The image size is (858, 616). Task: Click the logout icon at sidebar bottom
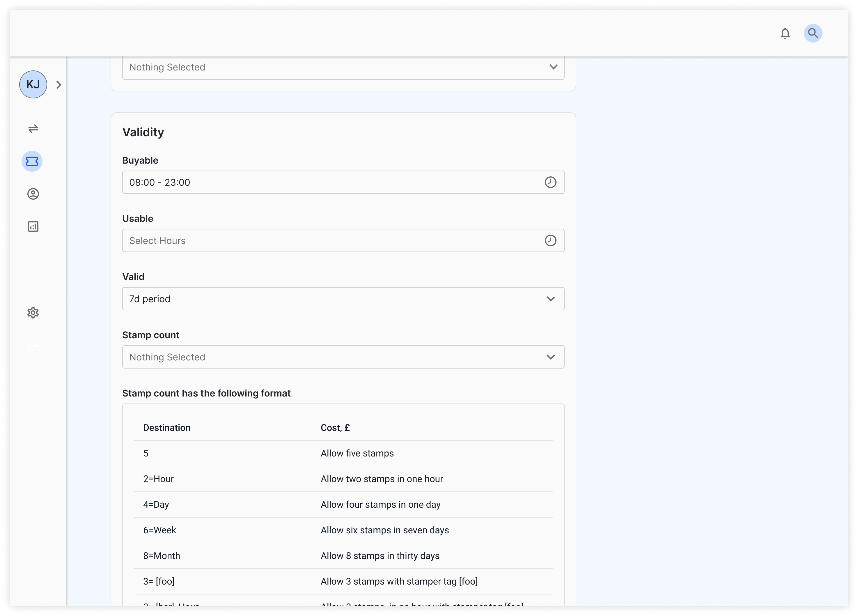click(33, 345)
